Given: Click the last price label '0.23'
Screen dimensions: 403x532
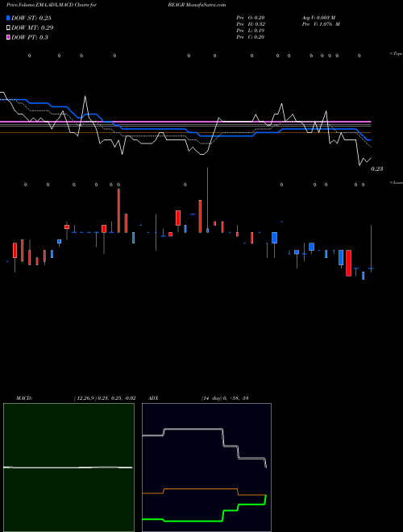Looking at the screenshot, I should [x=376, y=168].
